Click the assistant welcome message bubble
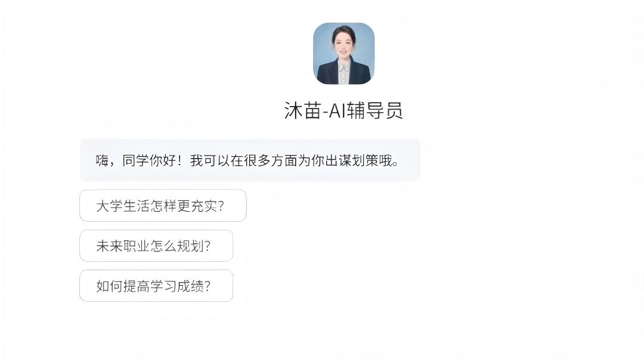Screen dimensions: 644x362 (x=250, y=160)
